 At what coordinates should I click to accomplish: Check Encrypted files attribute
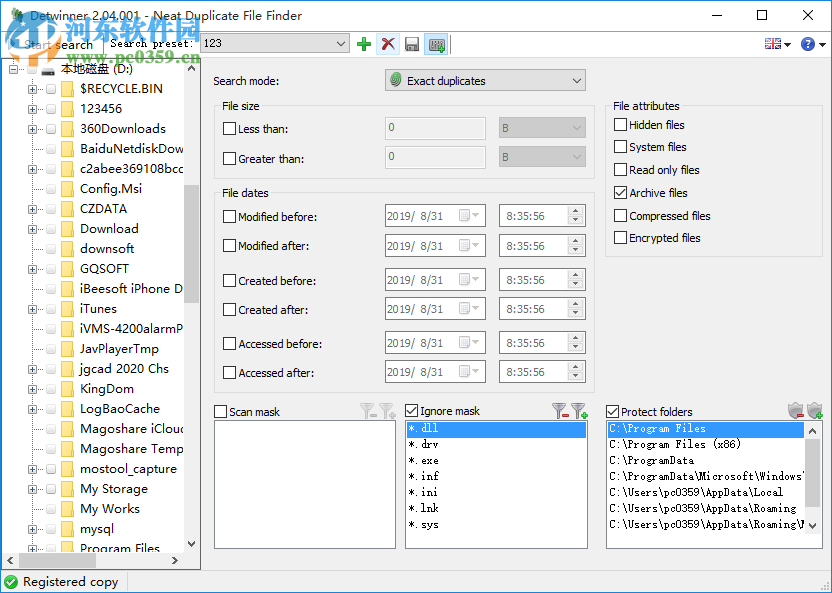click(620, 238)
